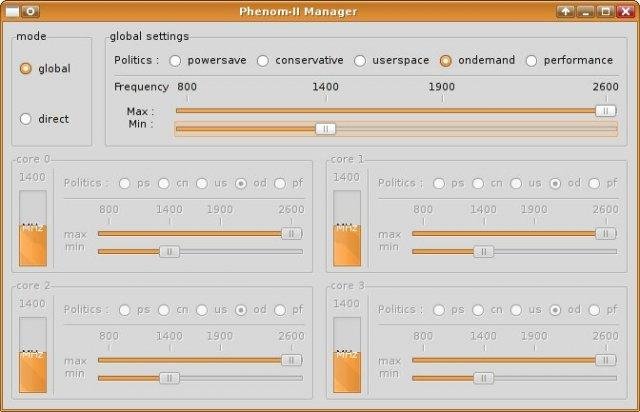Select cn radio for core 1
This screenshot has width=640, height=412.
(478, 183)
